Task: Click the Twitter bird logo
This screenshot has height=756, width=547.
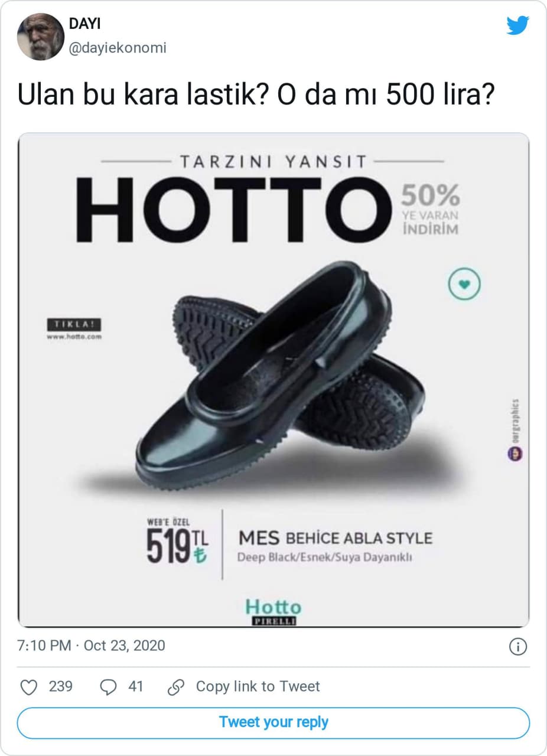Action: coord(517,25)
